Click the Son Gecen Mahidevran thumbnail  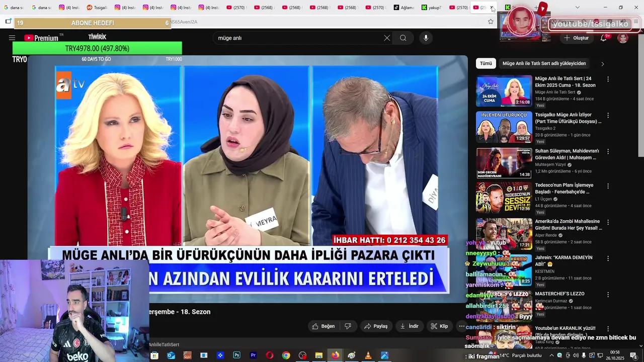(x=504, y=163)
